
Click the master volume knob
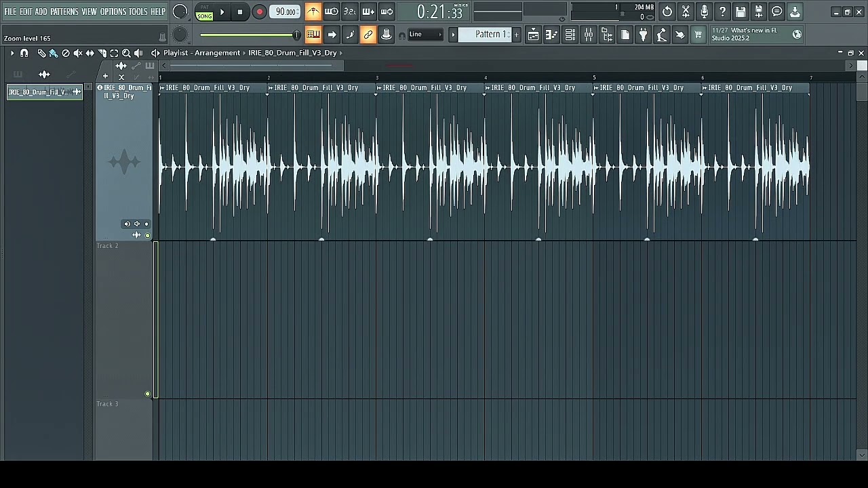pos(180,12)
